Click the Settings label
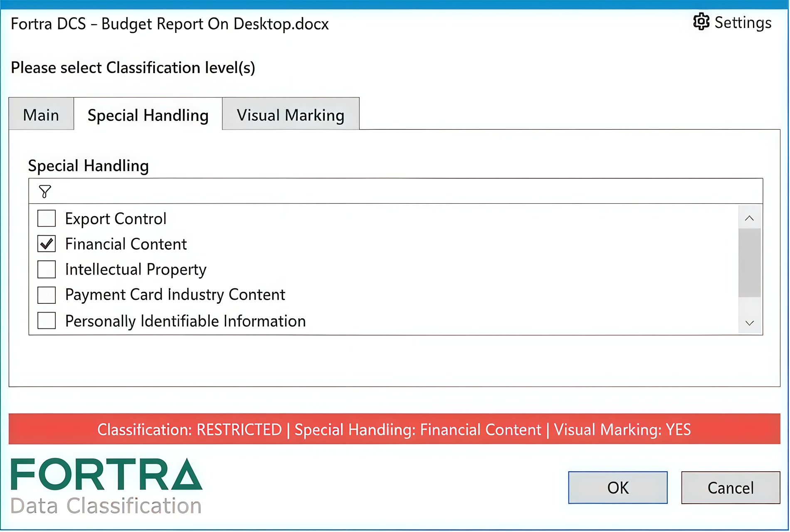790x532 pixels. click(743, 22)
